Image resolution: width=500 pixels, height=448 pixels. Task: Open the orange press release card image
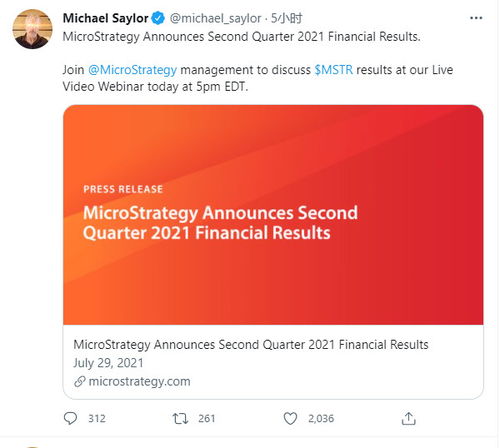273,215
